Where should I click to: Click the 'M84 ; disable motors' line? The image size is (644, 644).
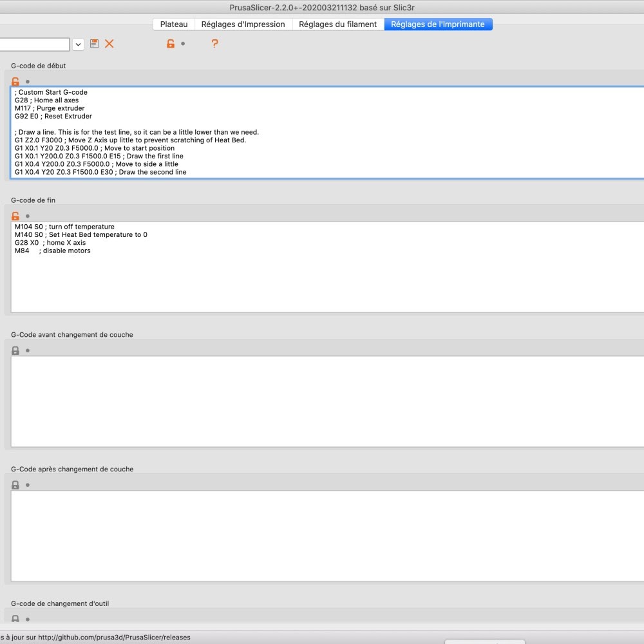(52, 251)
